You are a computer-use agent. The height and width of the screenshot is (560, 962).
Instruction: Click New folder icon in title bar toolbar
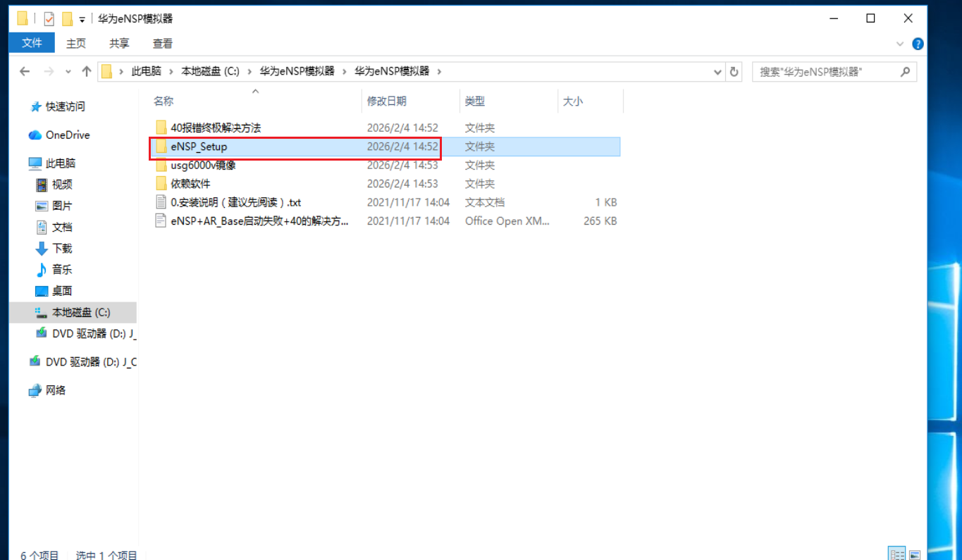67,19
